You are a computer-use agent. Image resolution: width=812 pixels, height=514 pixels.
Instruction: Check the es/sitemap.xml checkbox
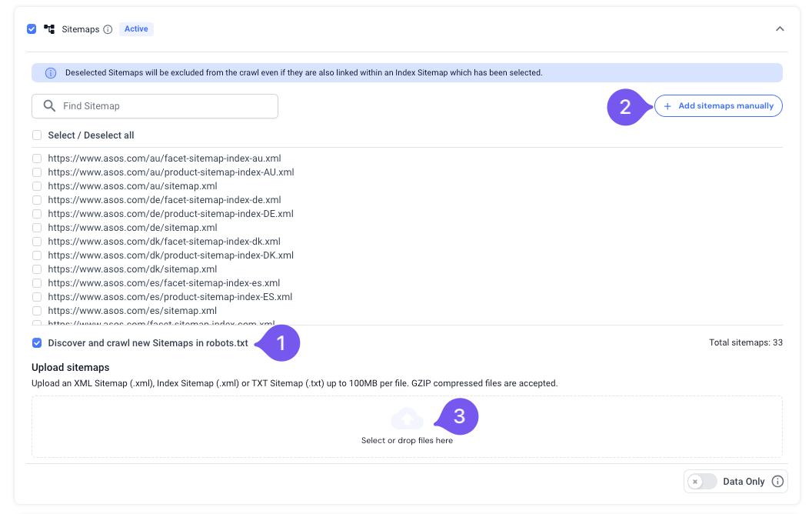pyautogui.click(x=37, y=311)
